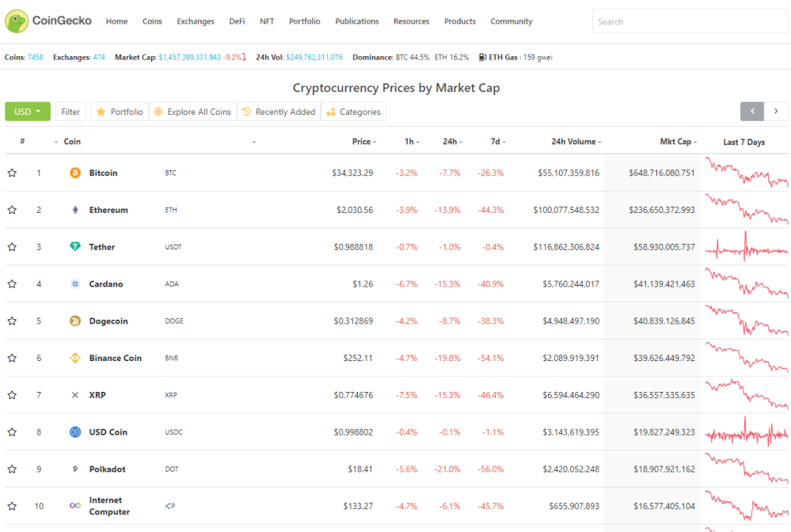Sort by rank number column

22,142
